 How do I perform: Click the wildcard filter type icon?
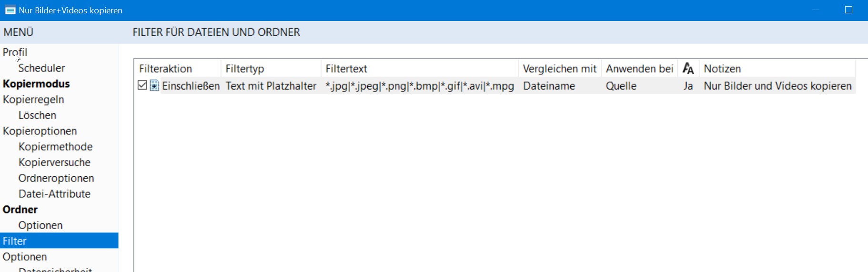point(154,86)
